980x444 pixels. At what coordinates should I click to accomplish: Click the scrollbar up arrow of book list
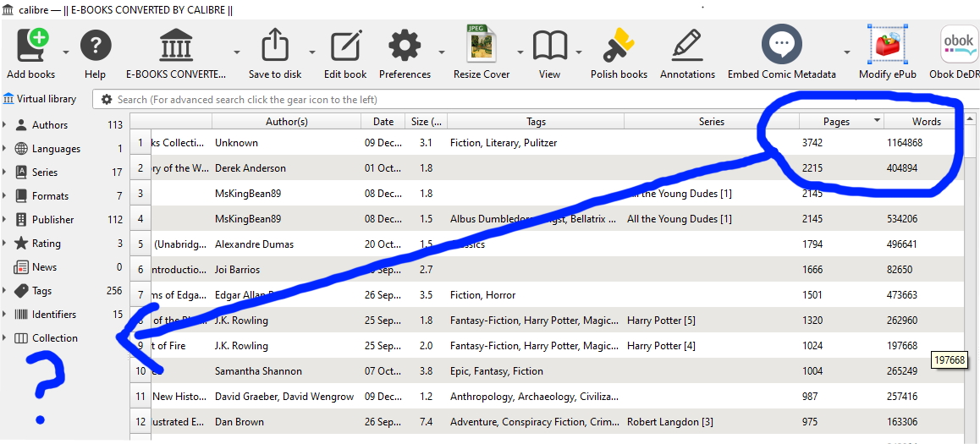pos(970,118)
